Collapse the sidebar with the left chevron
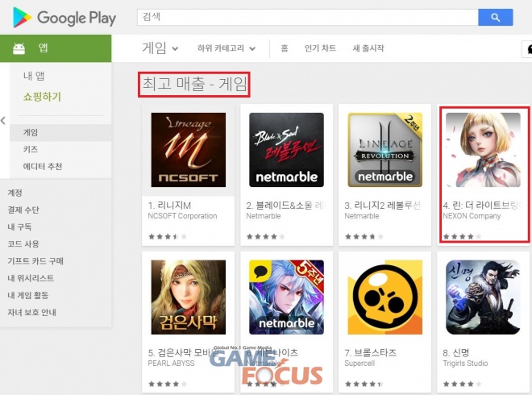The image size is (532, 395). coord(3,120)
